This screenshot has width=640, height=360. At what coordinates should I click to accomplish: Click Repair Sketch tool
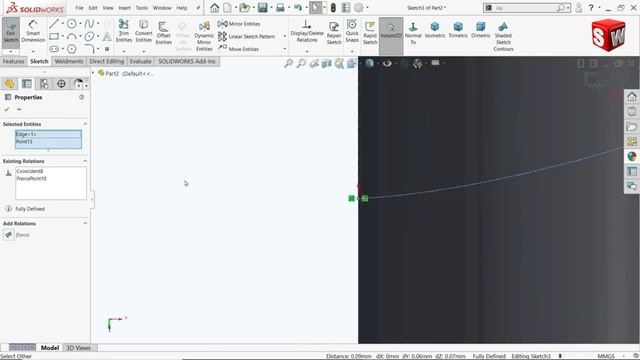pyautogui.click(x=334, y=33)
